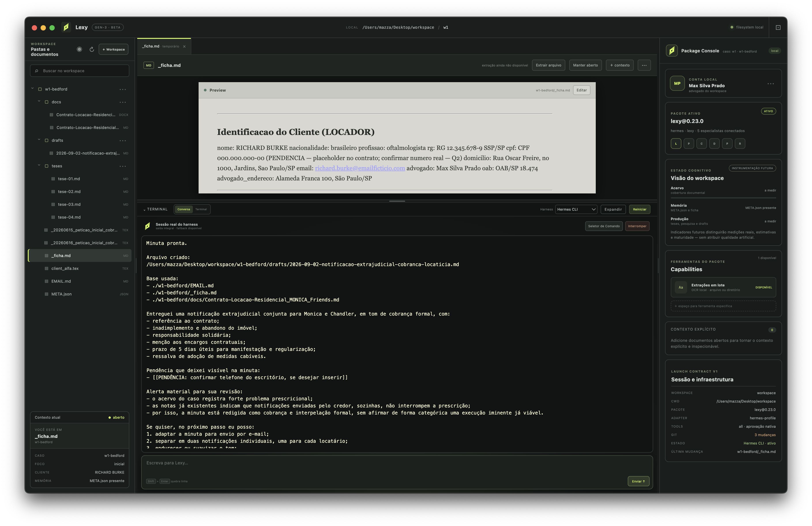Screen dimensions: 812x526
Task: Open the w1-bedford folder options menu
Action: (x=123, y=89)
